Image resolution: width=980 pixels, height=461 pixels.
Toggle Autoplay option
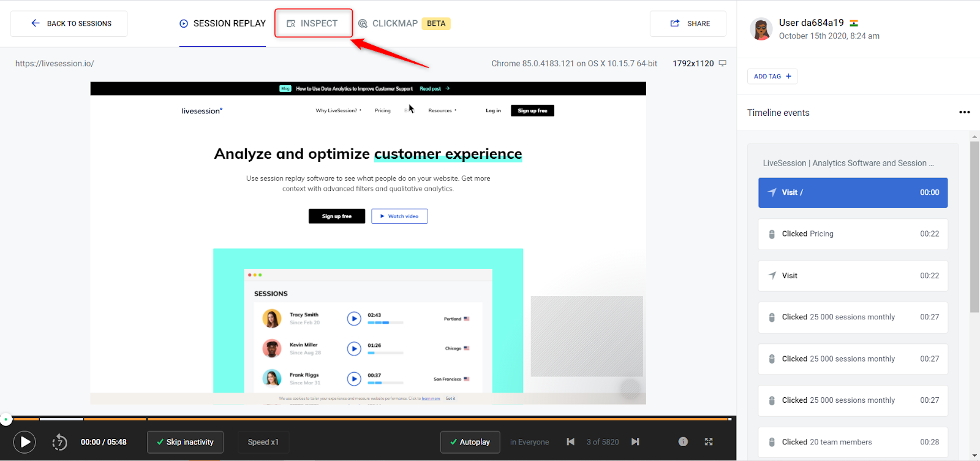tap(470, 442)
